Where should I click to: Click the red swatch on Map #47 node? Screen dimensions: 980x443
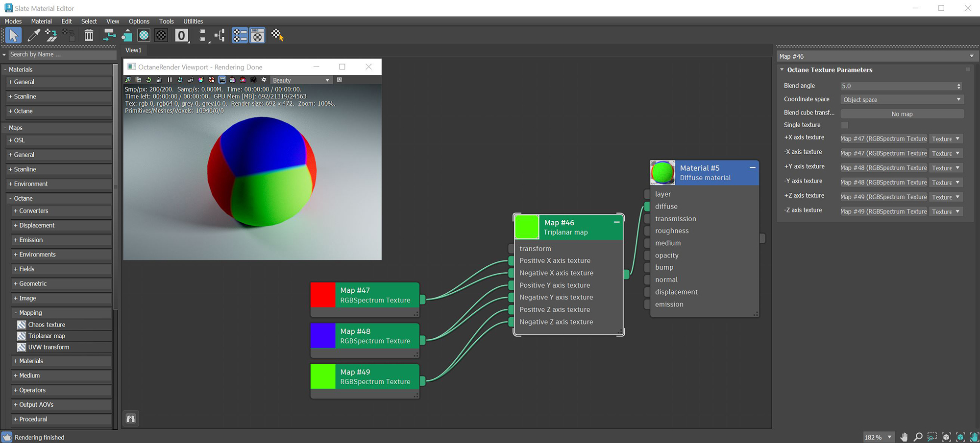[x=323, y=295]
